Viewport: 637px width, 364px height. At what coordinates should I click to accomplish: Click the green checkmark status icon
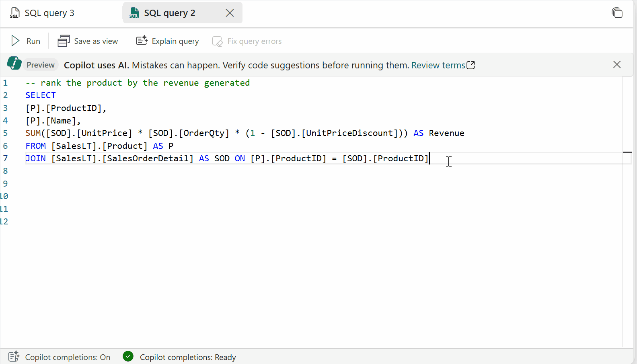[x=128, y=356]
